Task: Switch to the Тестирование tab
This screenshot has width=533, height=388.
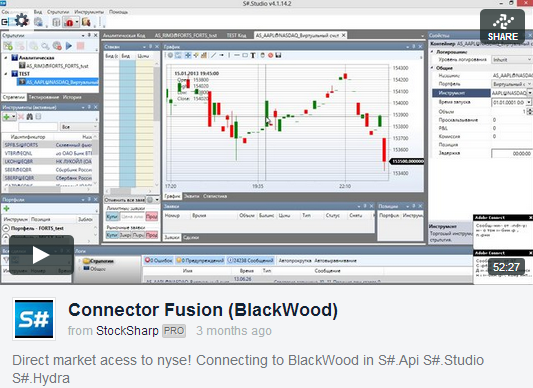Action: point(44,97)
